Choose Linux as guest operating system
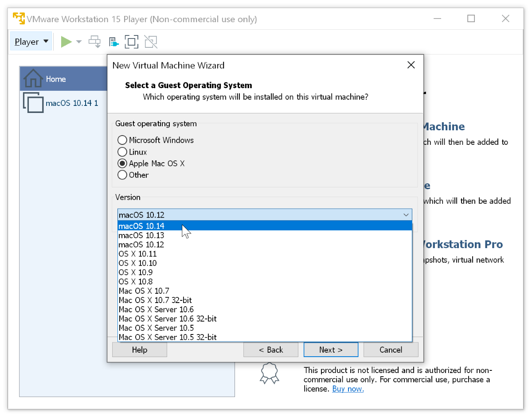The height and width of the screenshot is (416, 532). [122, 152]
